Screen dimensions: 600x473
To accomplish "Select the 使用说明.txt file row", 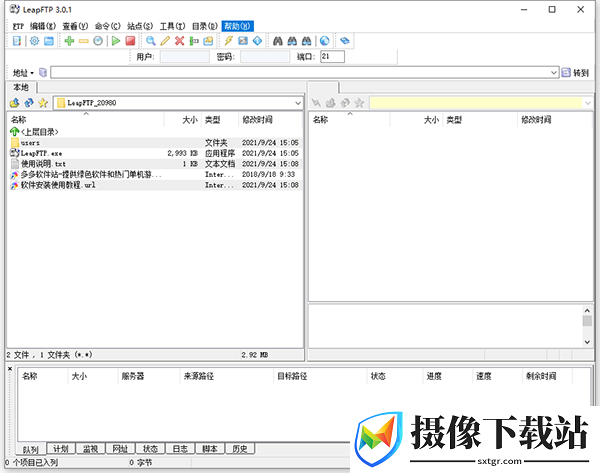I will [x=155, y=164].
